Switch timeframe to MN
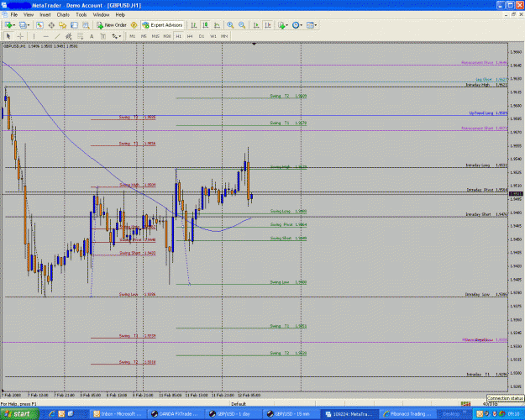The width and height of the screenshot is (525, 420). coord(224,36)
